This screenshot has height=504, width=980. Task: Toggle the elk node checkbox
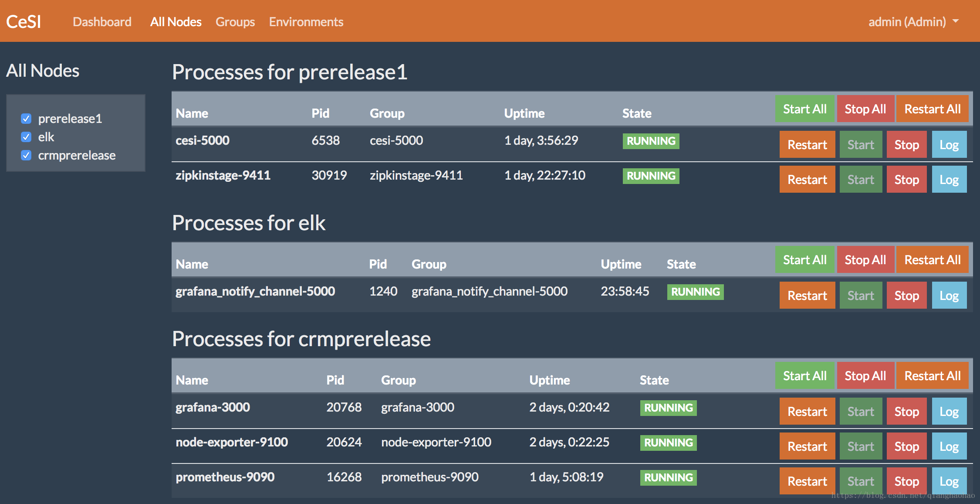[x=26, y=137]
